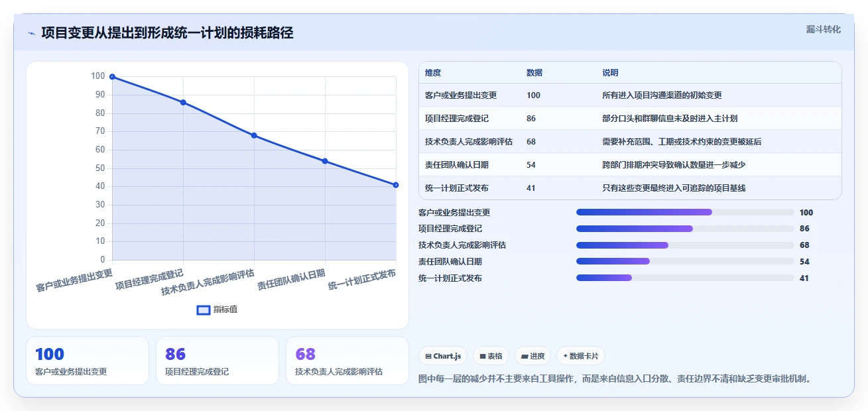The width and height of the screenshot is (868, 411).
Task: Click progress bar for 项目经理完成登记
Action: [x=685, y=229]
